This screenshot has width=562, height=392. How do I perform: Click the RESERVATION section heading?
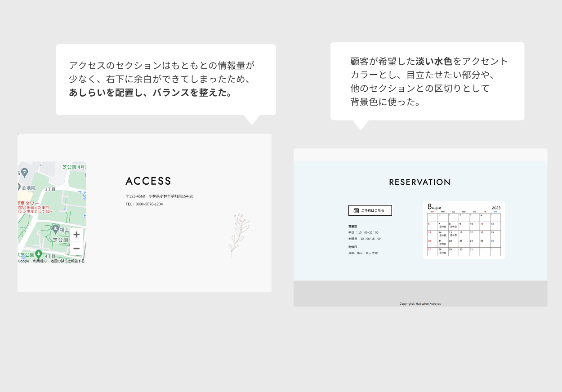pos(419,182)
